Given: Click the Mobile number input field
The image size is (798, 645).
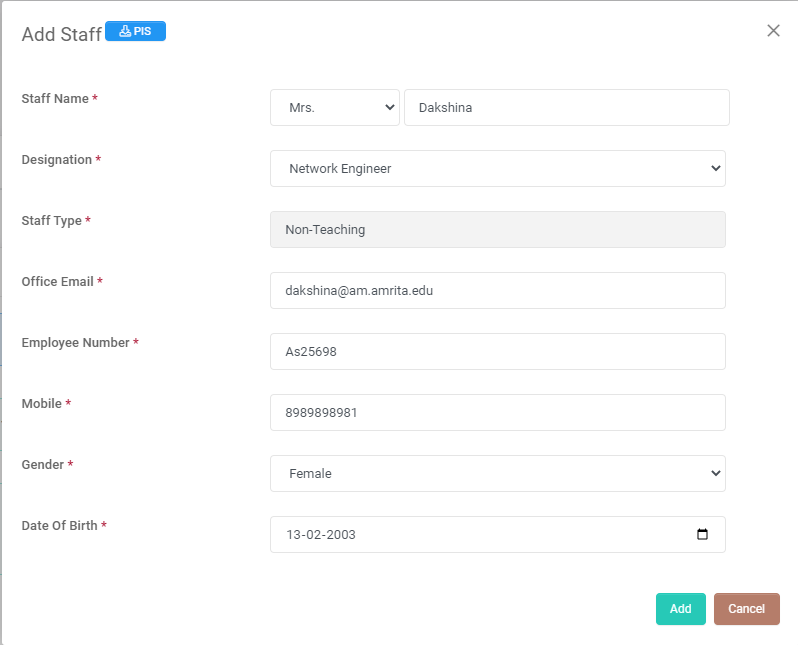Looking at the screenshot, I should (x=497, y=413).
